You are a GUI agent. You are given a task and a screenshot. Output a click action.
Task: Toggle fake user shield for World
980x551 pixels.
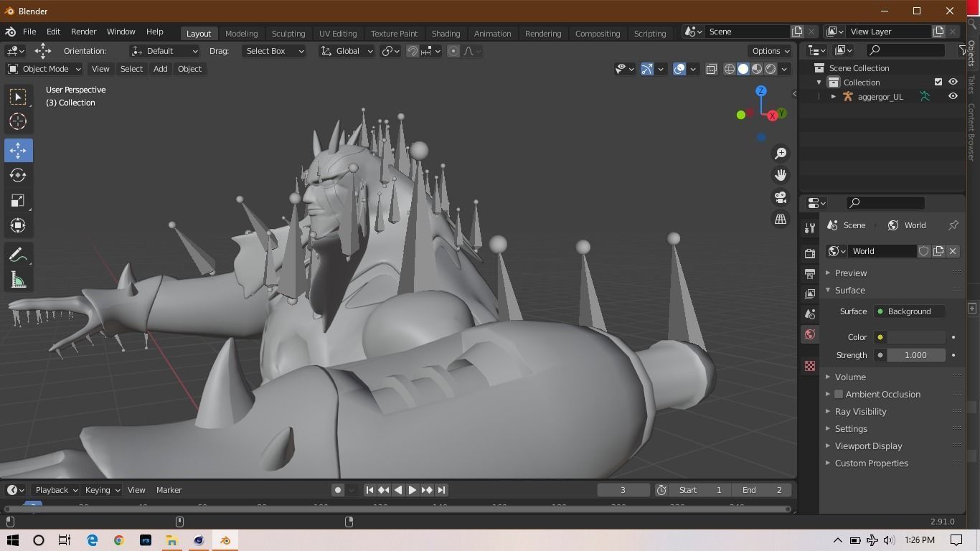924,251
